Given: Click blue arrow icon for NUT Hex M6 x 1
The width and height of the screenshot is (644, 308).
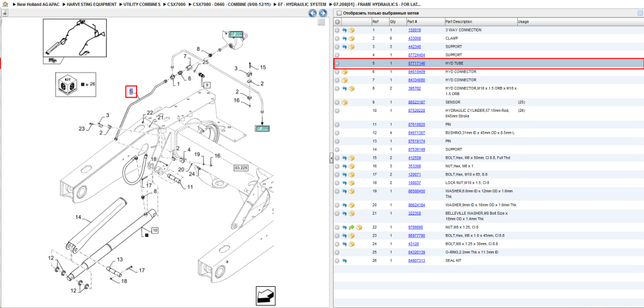Looking at the screenshot, I should (x=345, y=166).
